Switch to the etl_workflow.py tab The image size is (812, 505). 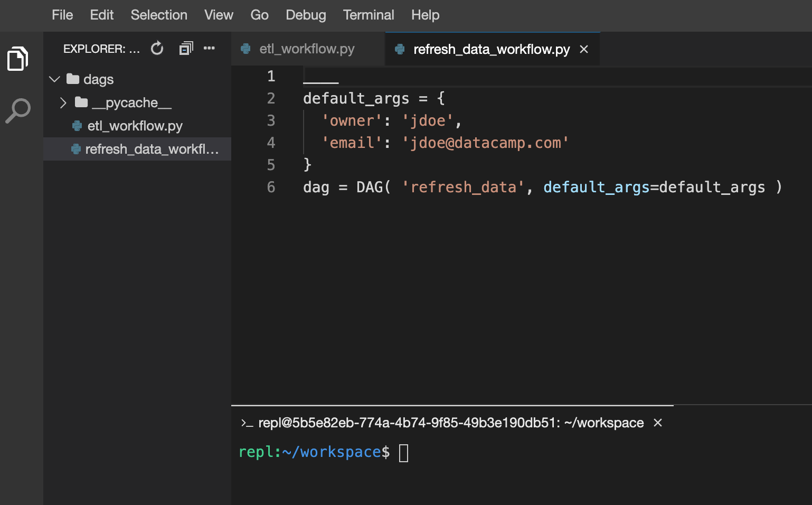308,49
